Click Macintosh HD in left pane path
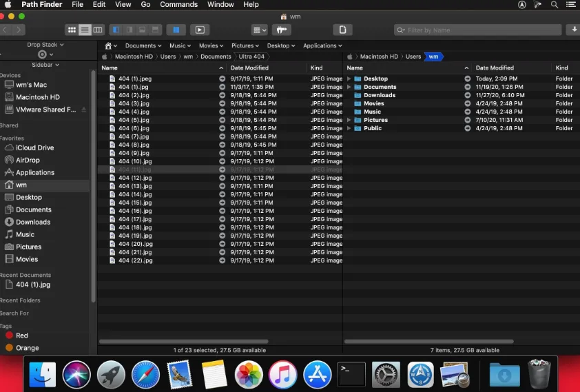Image resolution: width=580 pixels, height=392 pixels. (134, 56)
